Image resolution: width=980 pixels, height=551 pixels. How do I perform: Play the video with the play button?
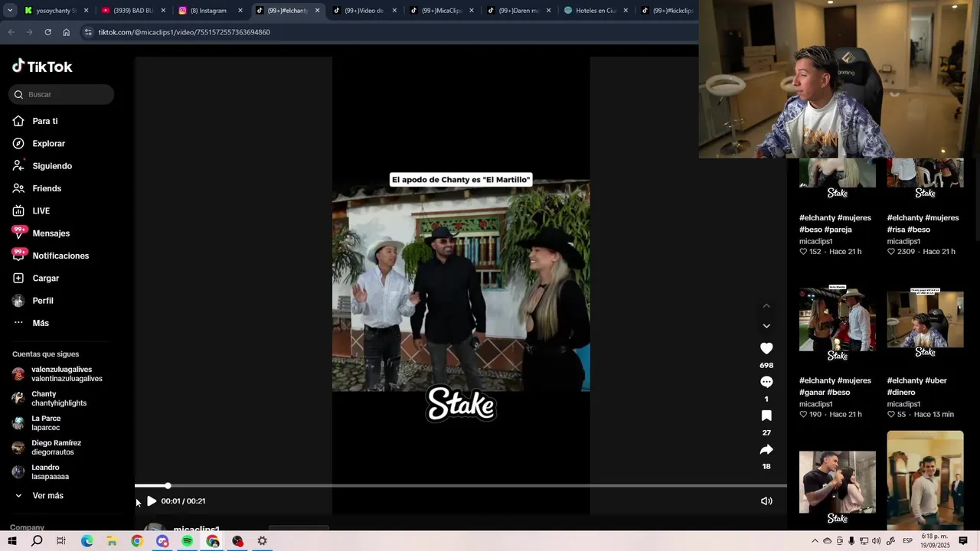152,501
